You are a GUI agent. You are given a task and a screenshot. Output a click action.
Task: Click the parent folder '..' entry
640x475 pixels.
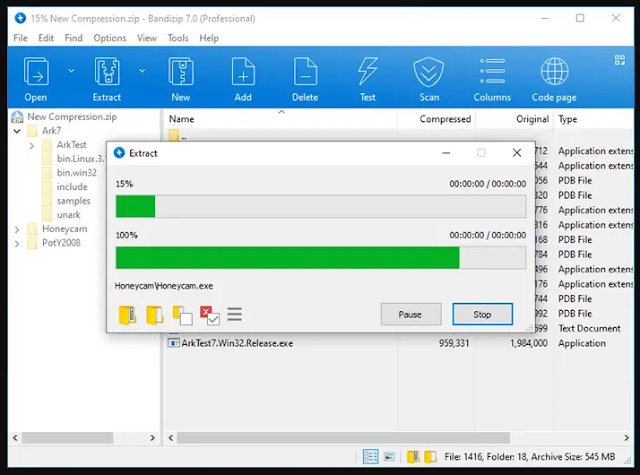pos(178,135)
